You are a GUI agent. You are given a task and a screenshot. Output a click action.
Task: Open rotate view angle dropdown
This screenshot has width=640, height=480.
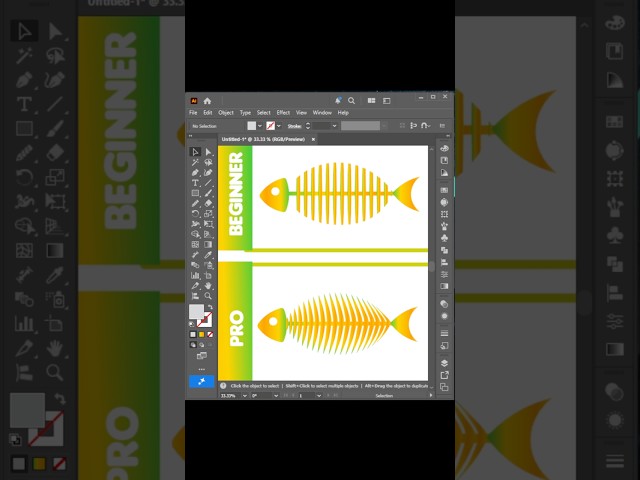point(276,396)
